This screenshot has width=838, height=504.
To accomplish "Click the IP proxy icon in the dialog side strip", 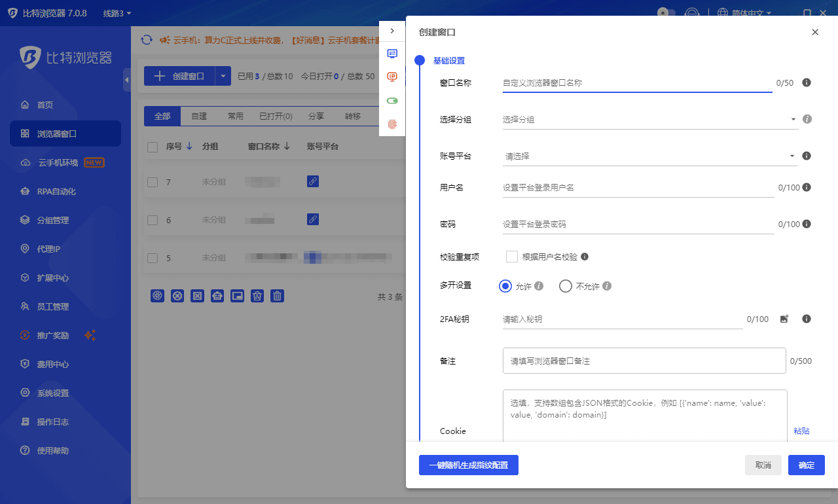I will click(x=392, y=77).
